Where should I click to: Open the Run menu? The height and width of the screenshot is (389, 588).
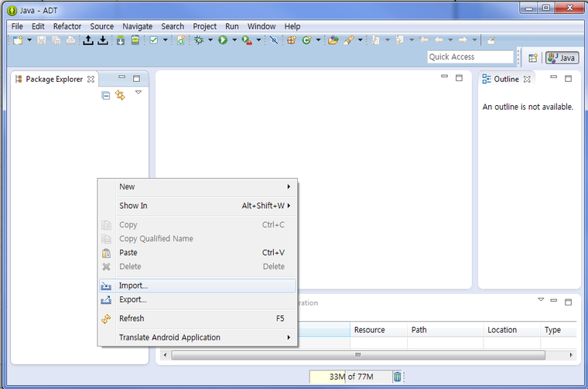point(232,26)
